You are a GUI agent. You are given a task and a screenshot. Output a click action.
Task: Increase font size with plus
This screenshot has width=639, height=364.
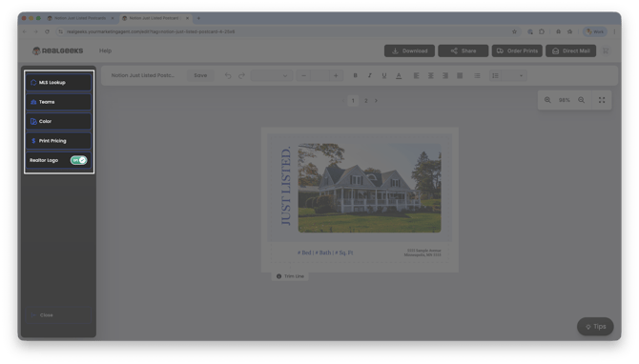tap(336, 75)
